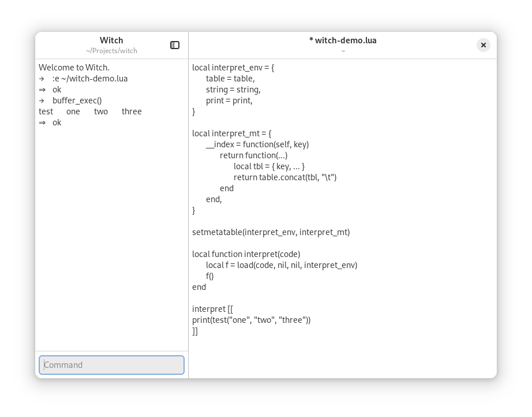This screenshot has height=417, width=532.
Task: Click the "Welcome to Witch." line
Action: coord(74,67)
